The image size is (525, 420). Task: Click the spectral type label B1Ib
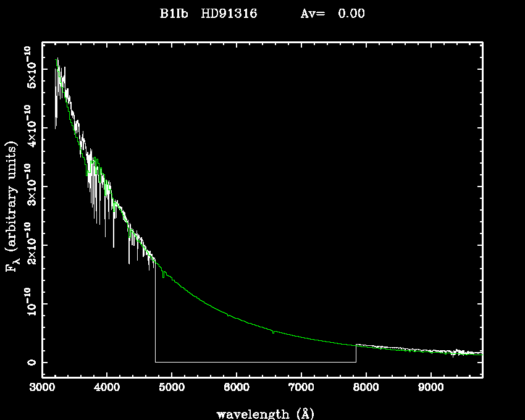[x=174, y=14]
